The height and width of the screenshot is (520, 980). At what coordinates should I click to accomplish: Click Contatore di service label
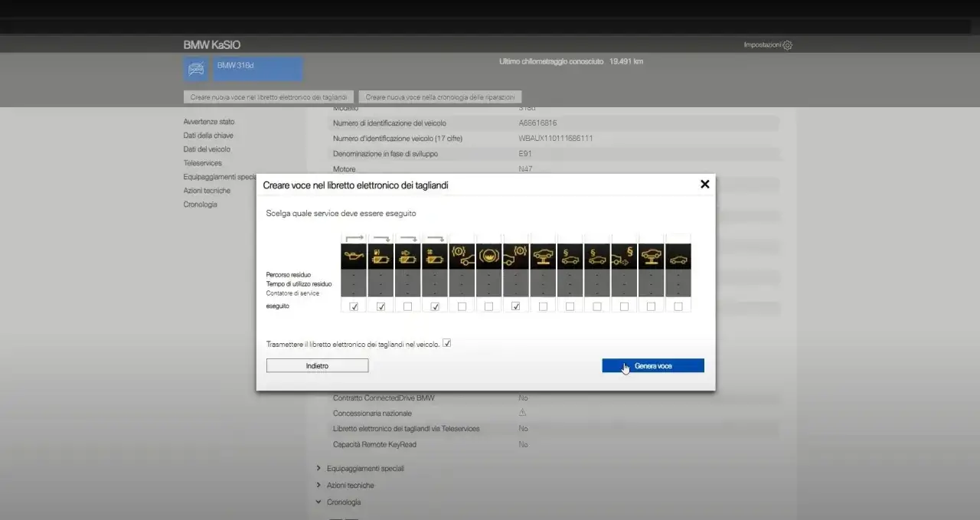pos(292,293)
